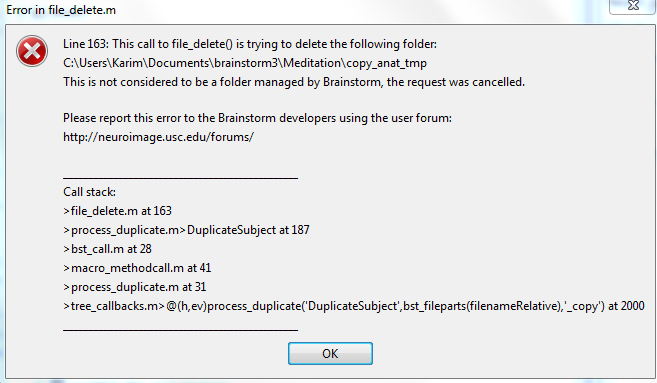Screen dimensions: 657x383
Task: Select the 'process_duplicate.m at 31' stack entry
Action: (135, 287)
